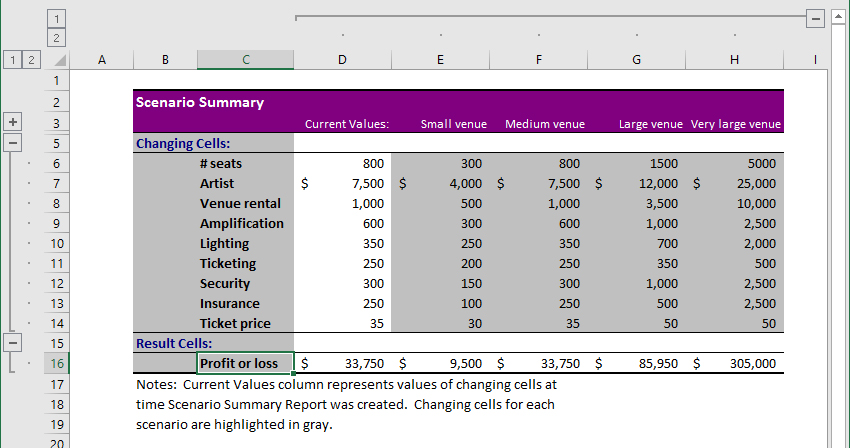Screen dimensions: 850x448
Task: Click the 305,000 profit value
Action: [x=752, y=363]
